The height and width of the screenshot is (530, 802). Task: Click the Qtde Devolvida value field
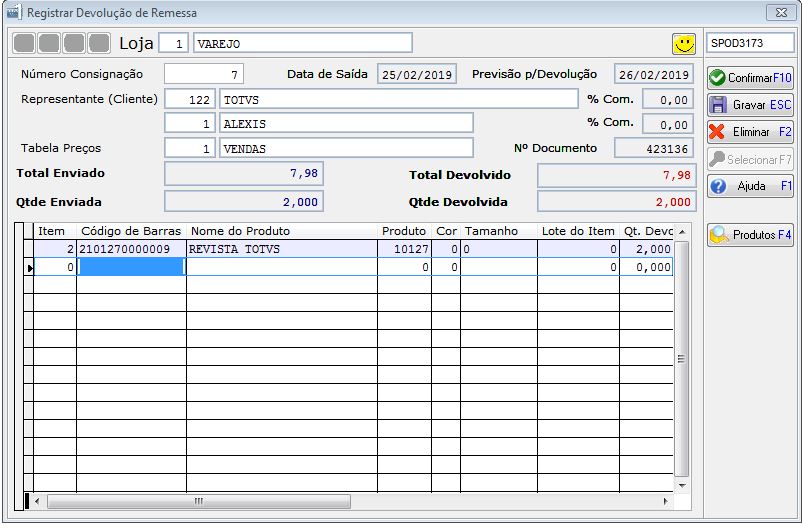[x=617, y=202]
